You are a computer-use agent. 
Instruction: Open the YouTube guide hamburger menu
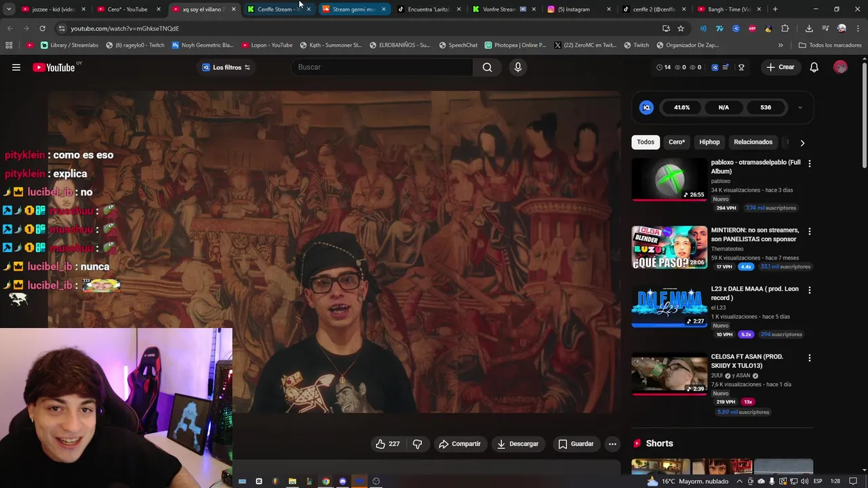(16, 67)
